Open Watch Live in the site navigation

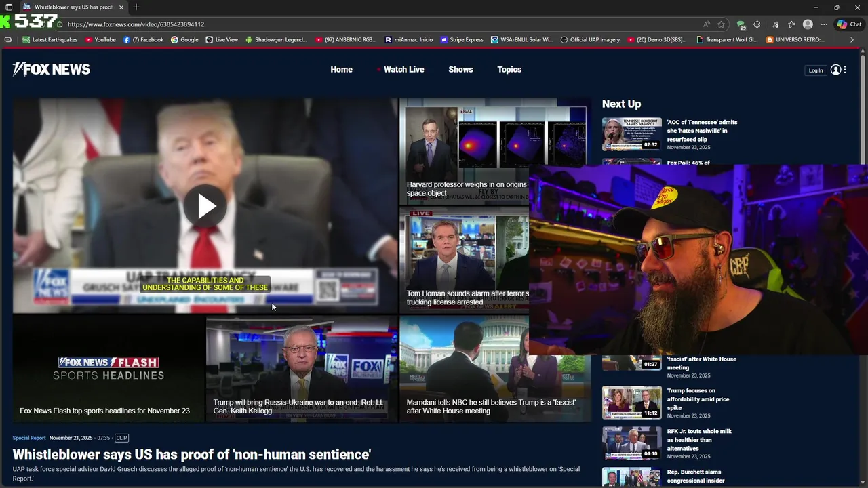point(403,69)
